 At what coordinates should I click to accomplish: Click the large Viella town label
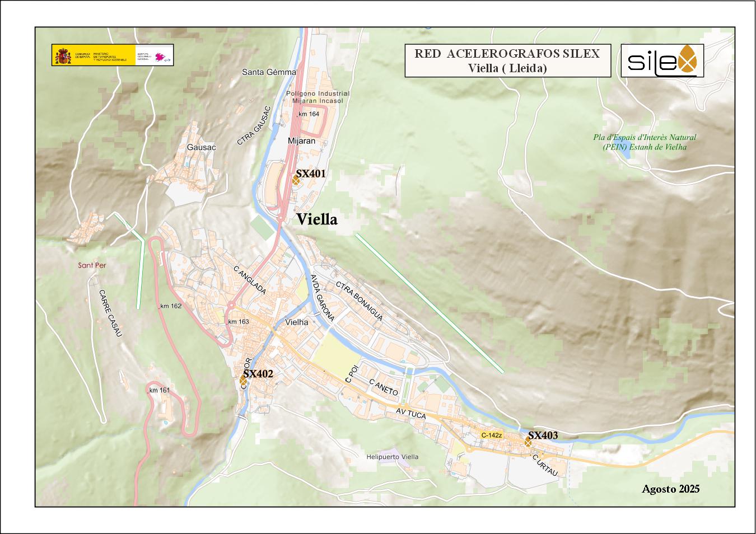click(317, 219)
